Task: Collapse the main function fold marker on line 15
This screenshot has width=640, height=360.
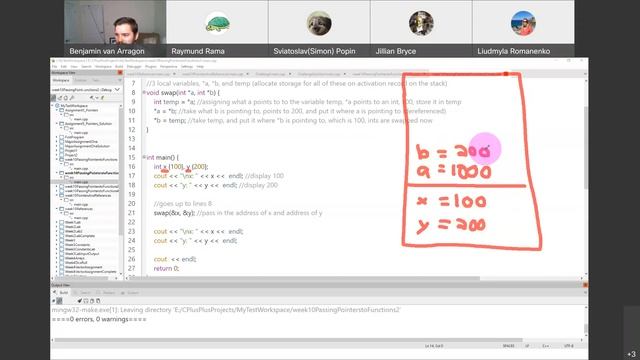Action: point(144,157)
